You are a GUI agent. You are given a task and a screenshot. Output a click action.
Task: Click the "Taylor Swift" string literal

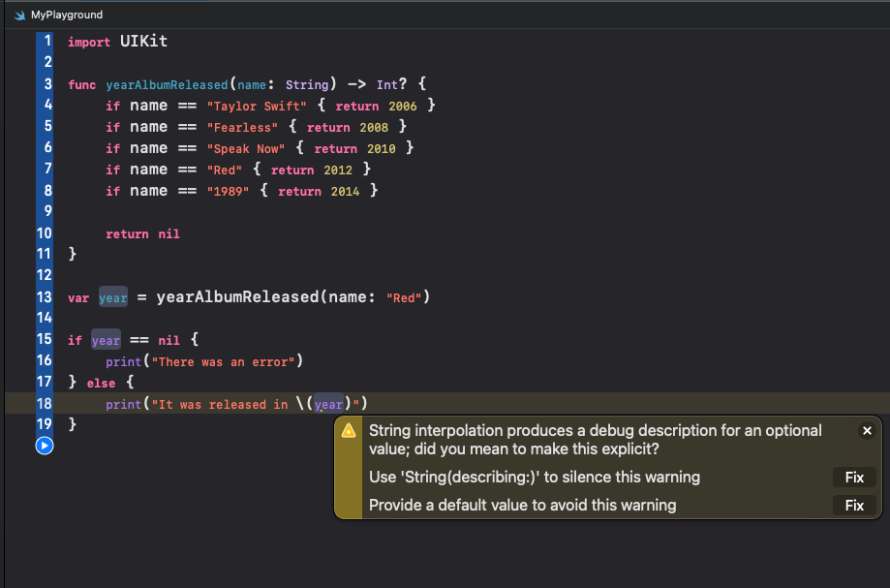point(257,107)
